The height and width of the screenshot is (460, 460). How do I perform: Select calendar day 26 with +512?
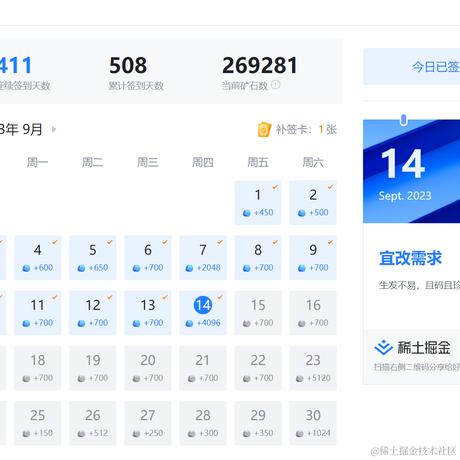coord(93,423)
